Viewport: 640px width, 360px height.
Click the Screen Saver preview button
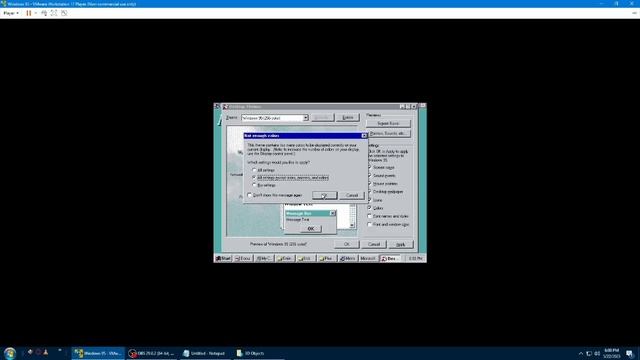click(388, 123)
